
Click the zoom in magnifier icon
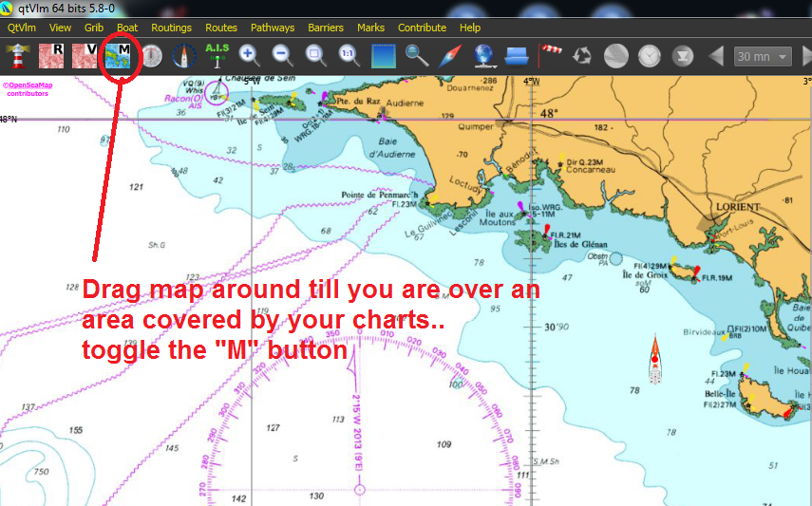click(250, 55)
